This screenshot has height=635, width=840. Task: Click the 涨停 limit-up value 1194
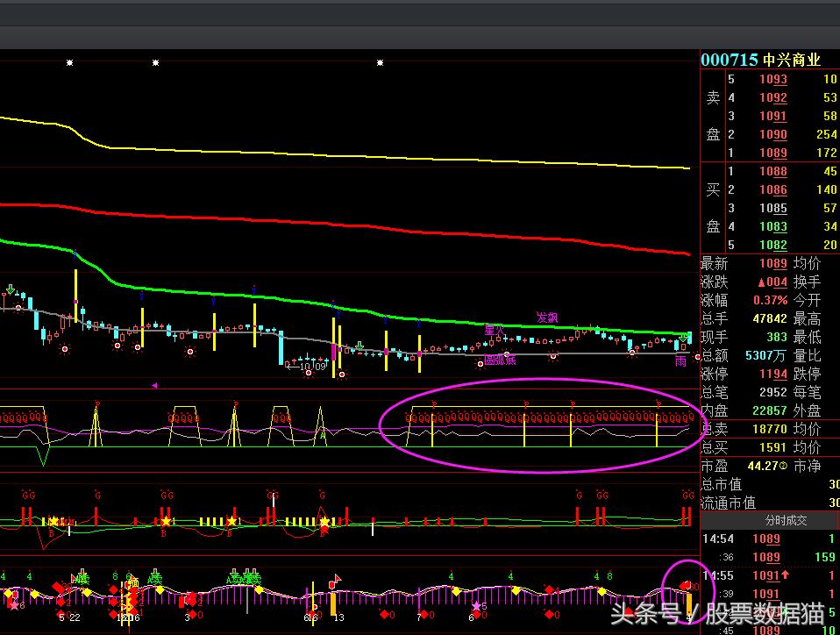tap(773, 374)
